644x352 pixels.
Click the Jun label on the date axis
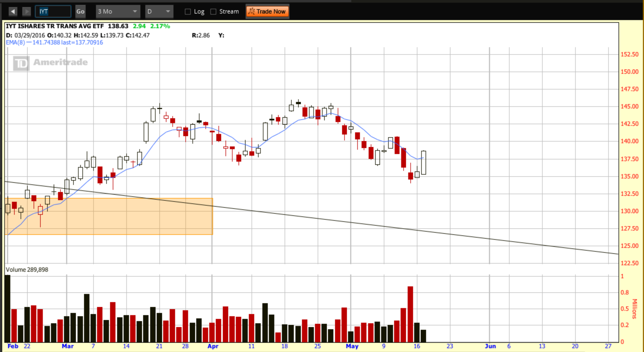490,346
